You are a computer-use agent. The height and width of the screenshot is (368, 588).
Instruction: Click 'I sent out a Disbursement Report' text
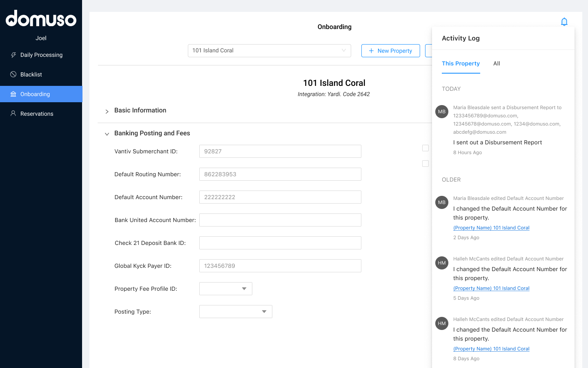(x=497, y=142)
